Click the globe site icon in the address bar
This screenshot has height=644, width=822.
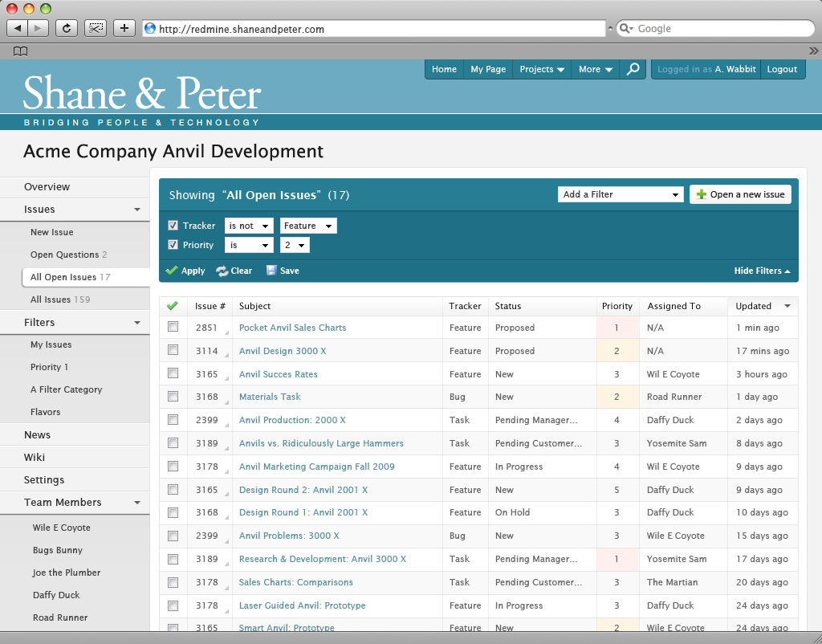tap(150, 28)
